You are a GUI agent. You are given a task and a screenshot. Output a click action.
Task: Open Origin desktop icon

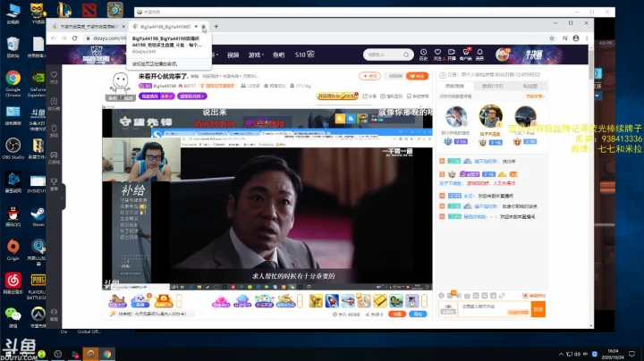[13, 250]
